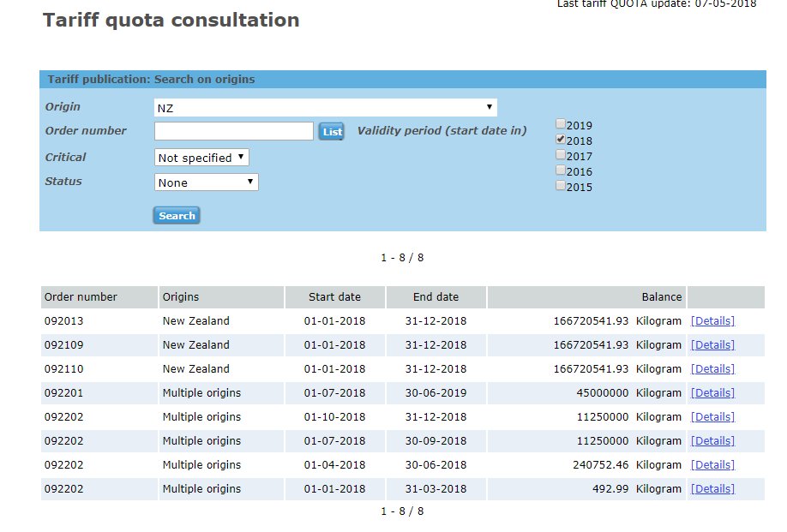Image resolution: width=787 pixels, height=532 pixels.
Task: Click Multiple origins in row 092201
Action: click(201, 393)
